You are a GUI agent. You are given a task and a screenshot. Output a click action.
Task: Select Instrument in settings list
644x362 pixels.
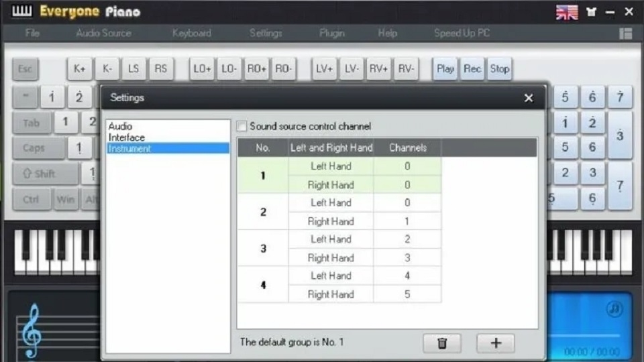[x=168, y=148]
